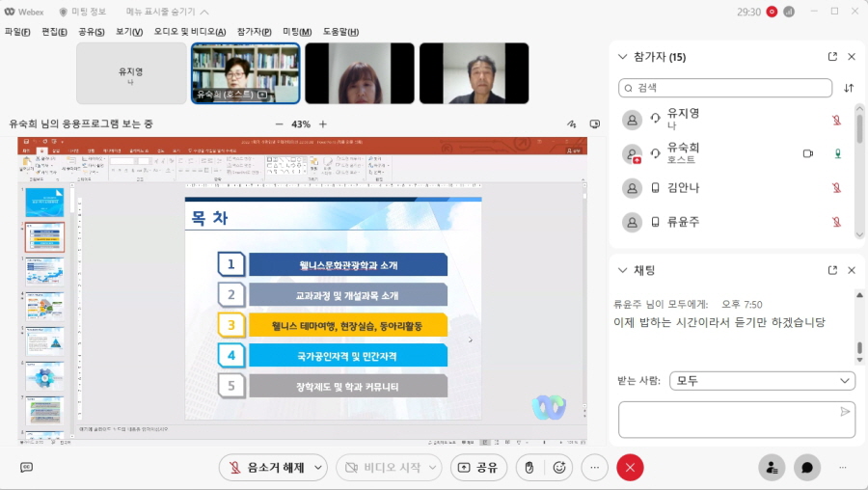Click the 43% zoom level
Screen dimensions: 868x490
(x=301, y=124)
